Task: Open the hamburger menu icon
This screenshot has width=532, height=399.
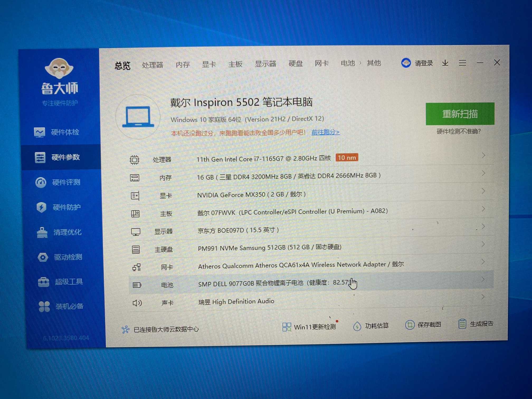Action: (x=462, y=63)
